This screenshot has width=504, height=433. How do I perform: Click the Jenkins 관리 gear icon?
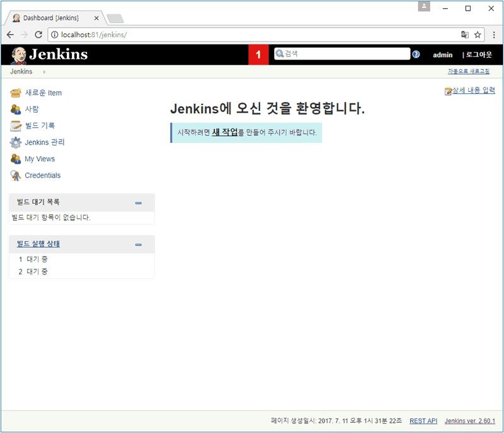pos(15,142)
